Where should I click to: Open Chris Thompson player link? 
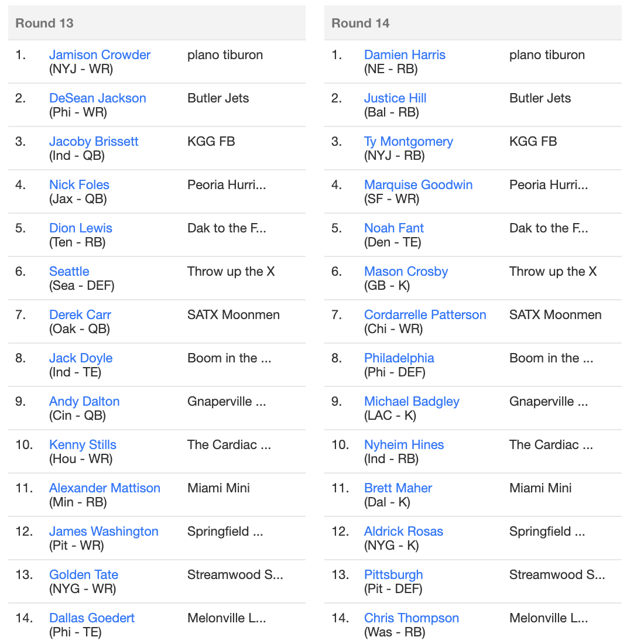click(412, 618)
